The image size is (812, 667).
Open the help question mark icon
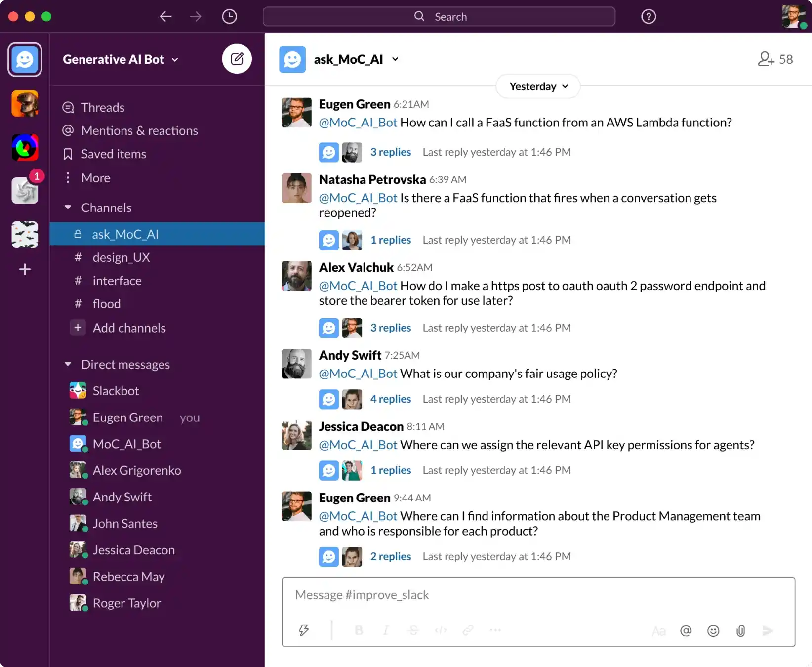(649, 17)
